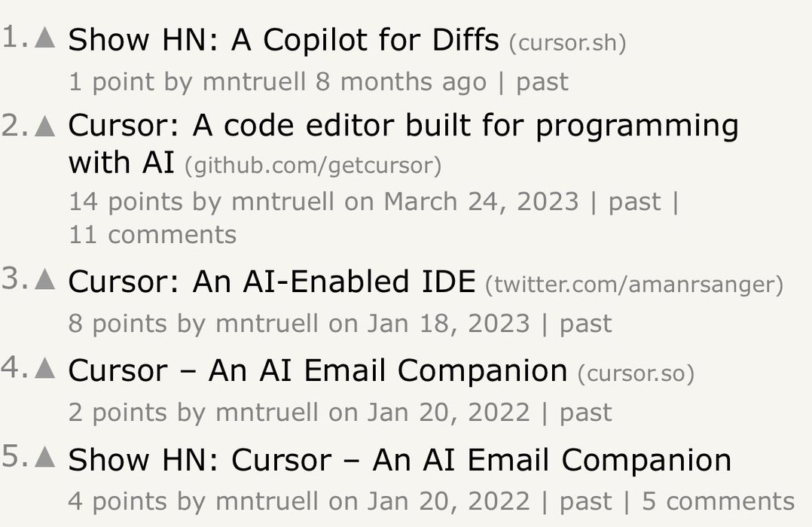Viewport: 812px width, 527px height.
Task: Open 'Show HN: Cursor – An AI Email Companion'
Action: point(399,460)
